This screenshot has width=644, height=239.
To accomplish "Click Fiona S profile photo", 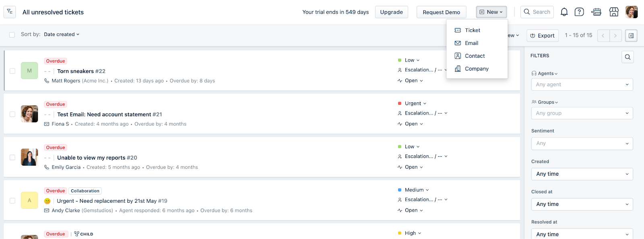I will point(29,114).
